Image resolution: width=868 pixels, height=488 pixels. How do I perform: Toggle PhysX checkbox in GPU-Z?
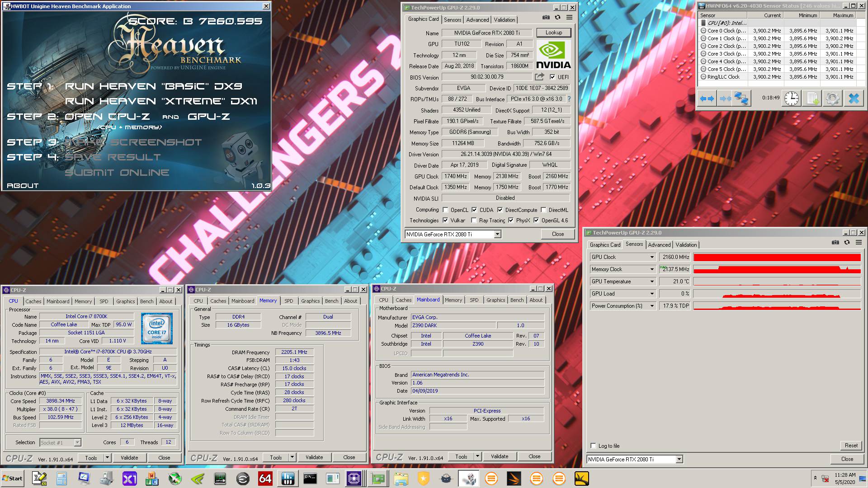pyautogui.click(x=511, y=221)
